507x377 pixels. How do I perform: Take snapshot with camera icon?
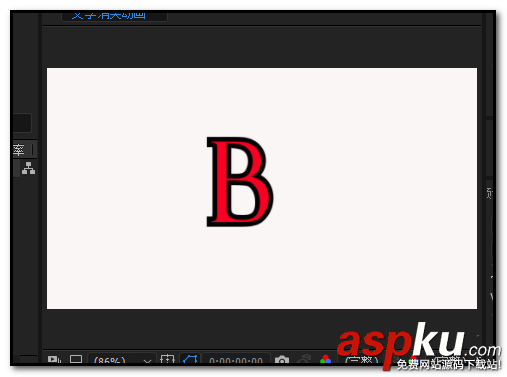coord(282,360)
